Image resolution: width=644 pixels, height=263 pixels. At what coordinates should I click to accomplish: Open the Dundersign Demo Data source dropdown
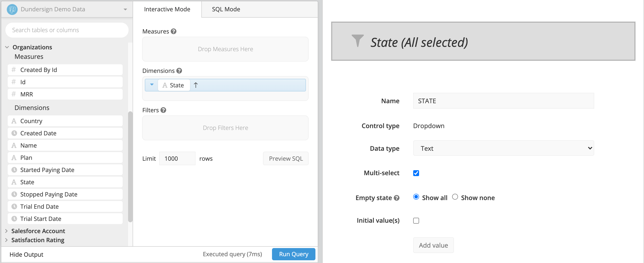click(x=67, y=9)
